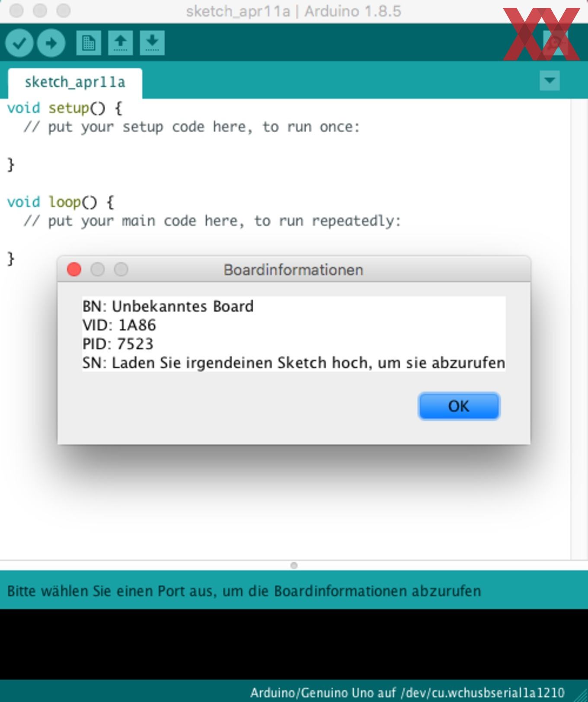Screen dimensions: 588x702
Task: Click the 'void loop() {' code line
Action: click(61, 202)
